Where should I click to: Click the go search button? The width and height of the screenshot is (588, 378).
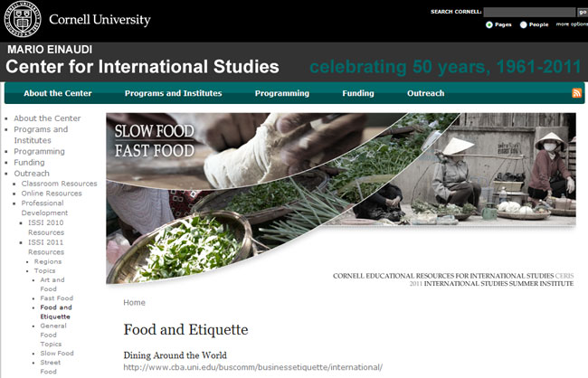[x=583, y=12]
